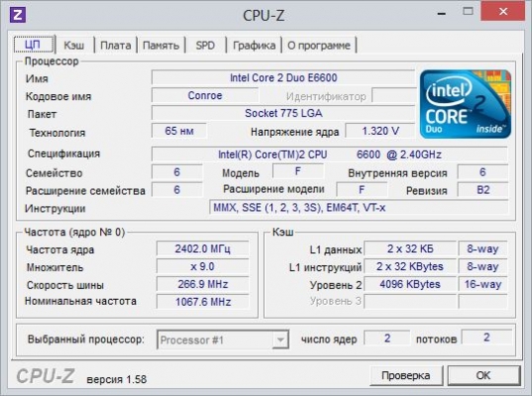Minimize the CPU-Z window
The height and width of the screenshot is (396, 532).
[x=442, y=13]
